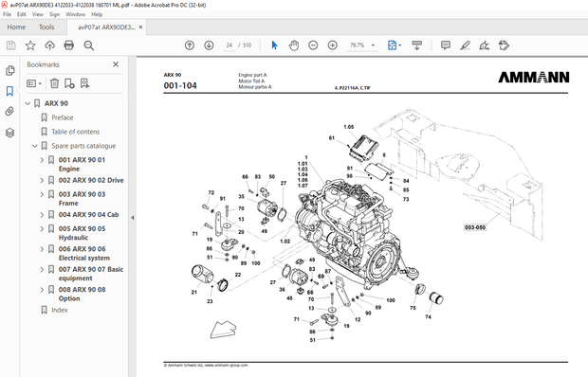Zoom in with the plus button
This screenshot has width=588, height=377.
[x=333, y=45]
